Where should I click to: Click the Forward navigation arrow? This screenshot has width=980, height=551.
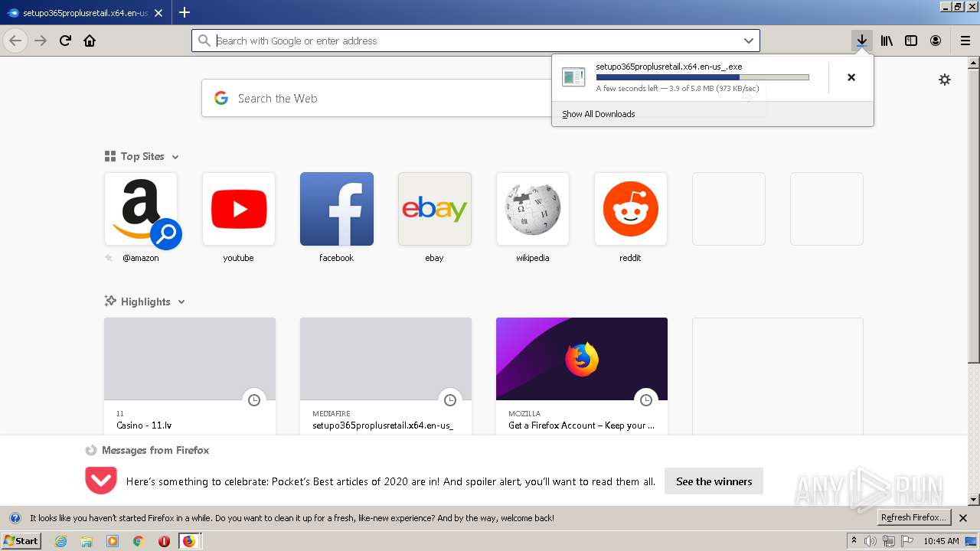(x=41, y=41)
